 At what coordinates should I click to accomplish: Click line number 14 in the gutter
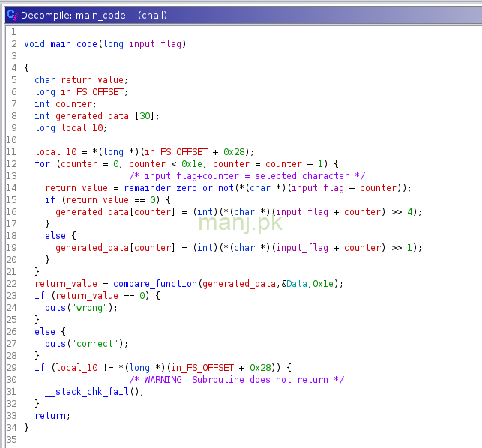tap(13, 188)
